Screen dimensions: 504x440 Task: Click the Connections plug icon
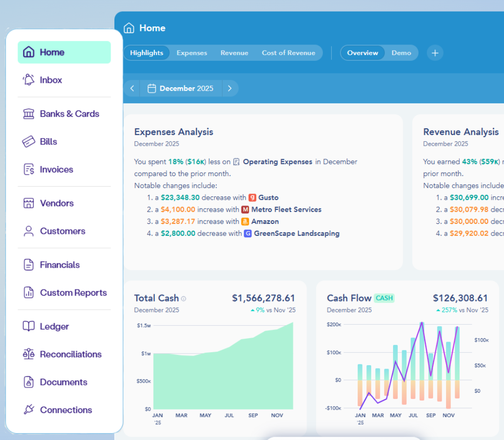(28, 410)
